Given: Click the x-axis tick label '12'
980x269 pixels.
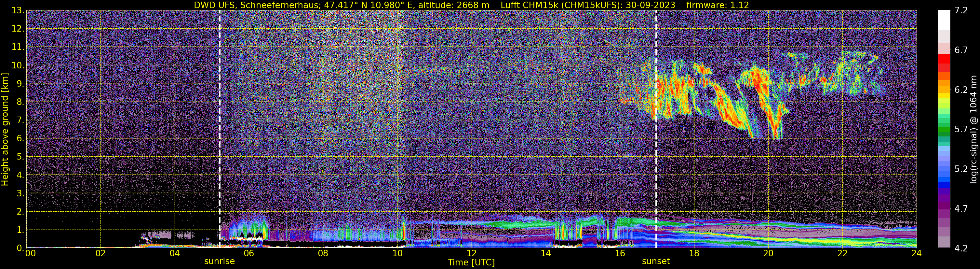Looking at the screenshot, I should click(471, 253).
